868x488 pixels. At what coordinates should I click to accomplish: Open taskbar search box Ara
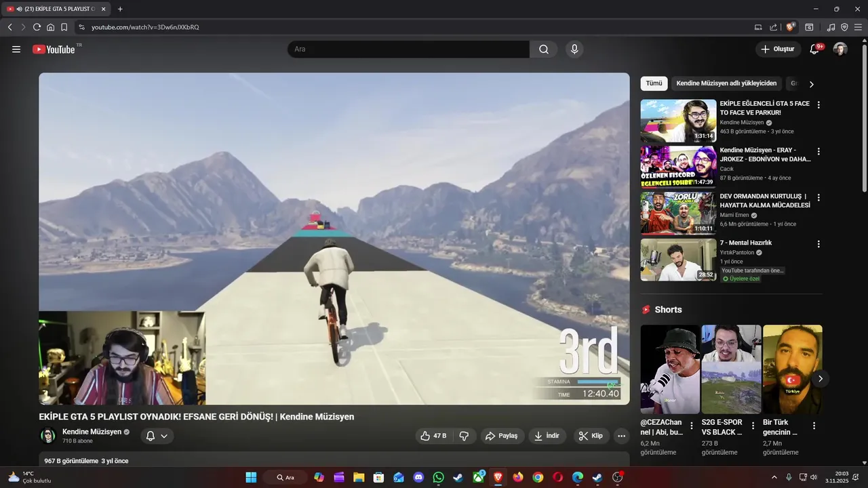tap(285, 477)
